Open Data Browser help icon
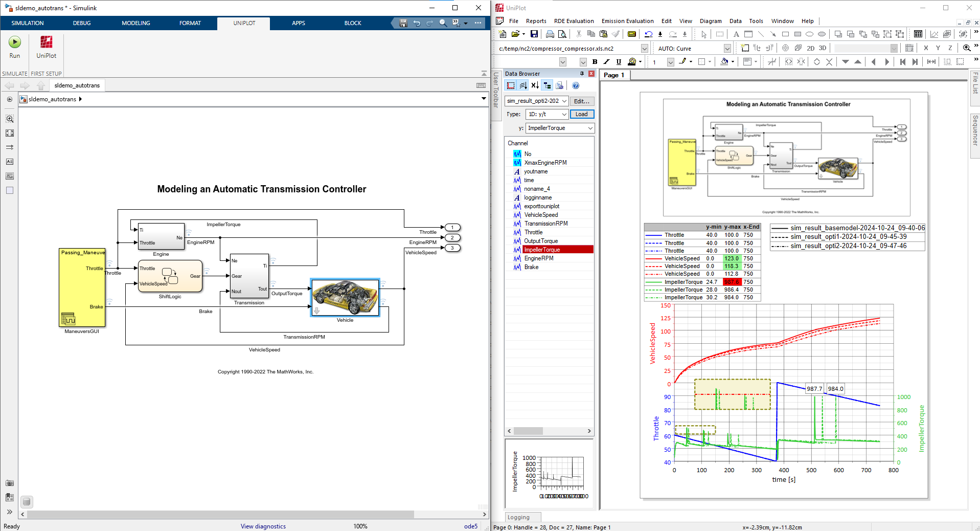 tap(576, 85)
